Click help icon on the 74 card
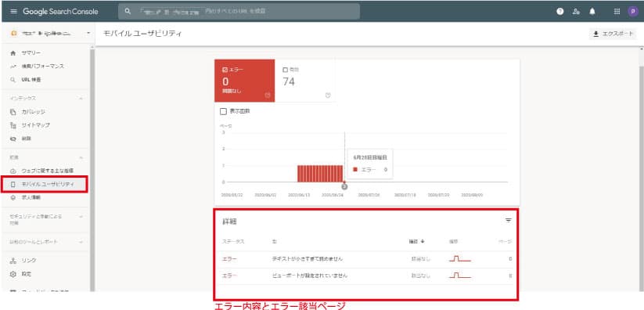The height and width of the screenshot is (310, 644). [x=328, y=96]
